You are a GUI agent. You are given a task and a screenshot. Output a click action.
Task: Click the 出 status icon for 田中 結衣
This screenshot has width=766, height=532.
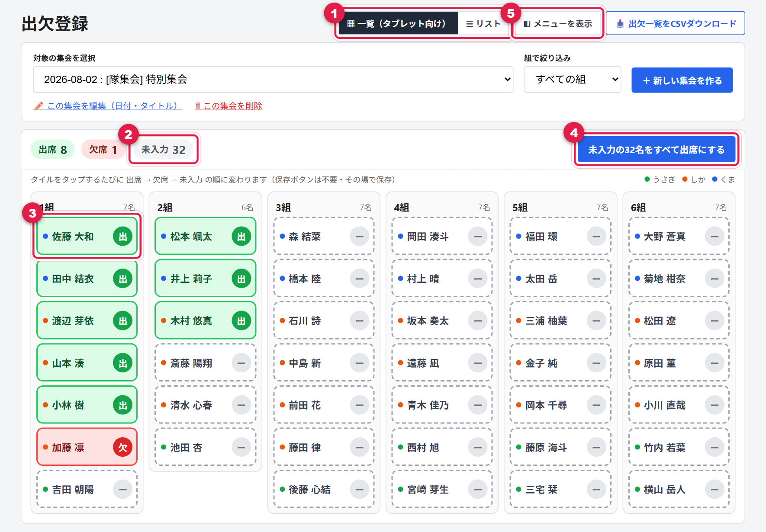tap(123, 279)
